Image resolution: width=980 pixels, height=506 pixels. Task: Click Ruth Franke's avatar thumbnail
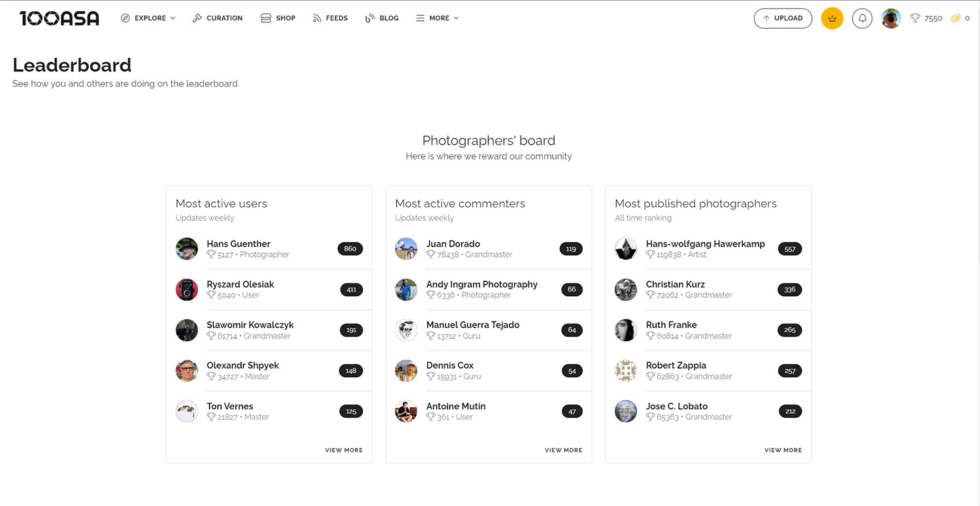626,330
